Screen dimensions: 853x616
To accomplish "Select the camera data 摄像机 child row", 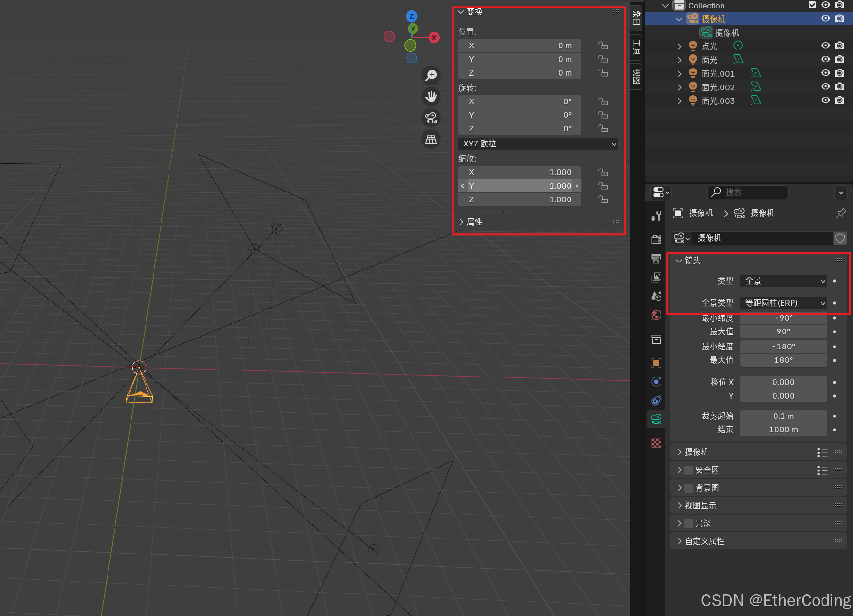I will [x=727, y=33].
